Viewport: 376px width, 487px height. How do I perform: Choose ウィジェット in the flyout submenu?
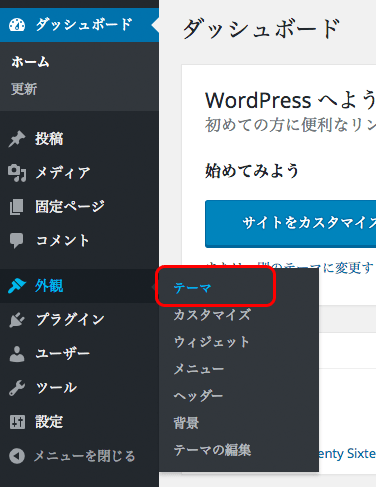coord(211,342)
